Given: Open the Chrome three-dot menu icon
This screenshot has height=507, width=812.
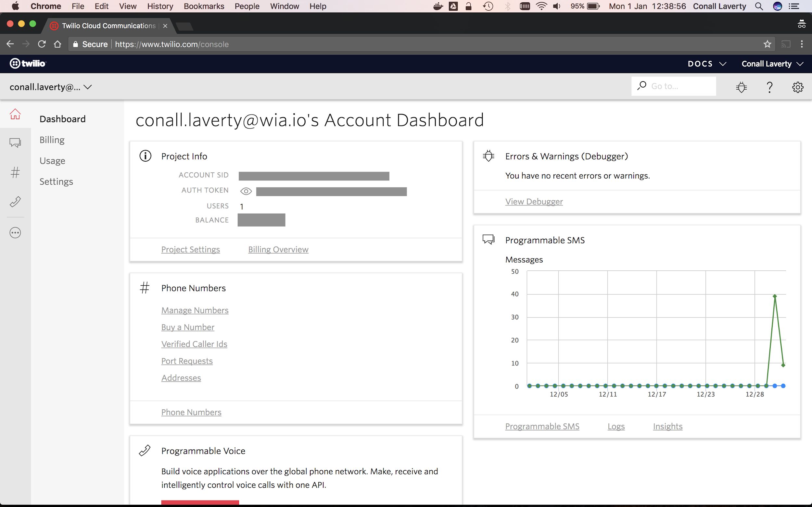Looking at the screenshot, I should pyautogui.click(x=802, y=44).
